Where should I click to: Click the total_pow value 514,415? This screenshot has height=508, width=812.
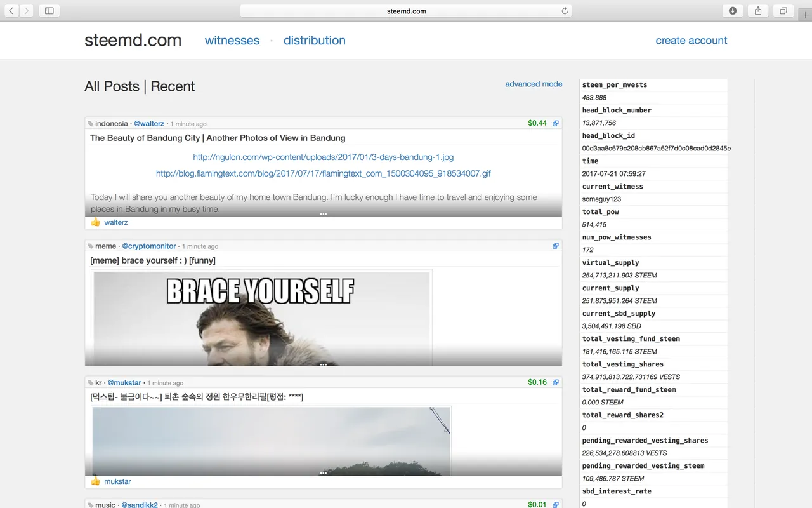click(x=594, y=225)
